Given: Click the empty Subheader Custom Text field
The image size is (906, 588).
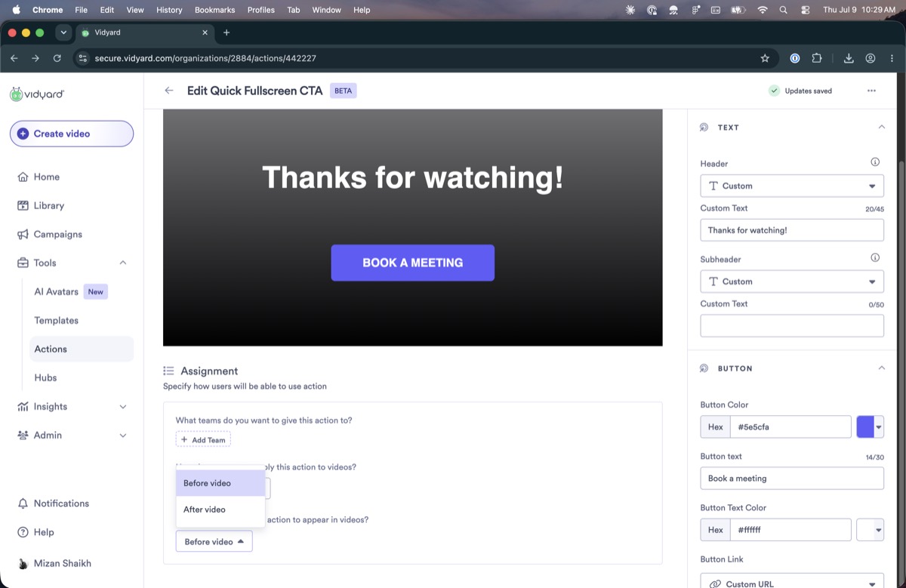Looking at the screenshot, I should (x=792, y=325).
